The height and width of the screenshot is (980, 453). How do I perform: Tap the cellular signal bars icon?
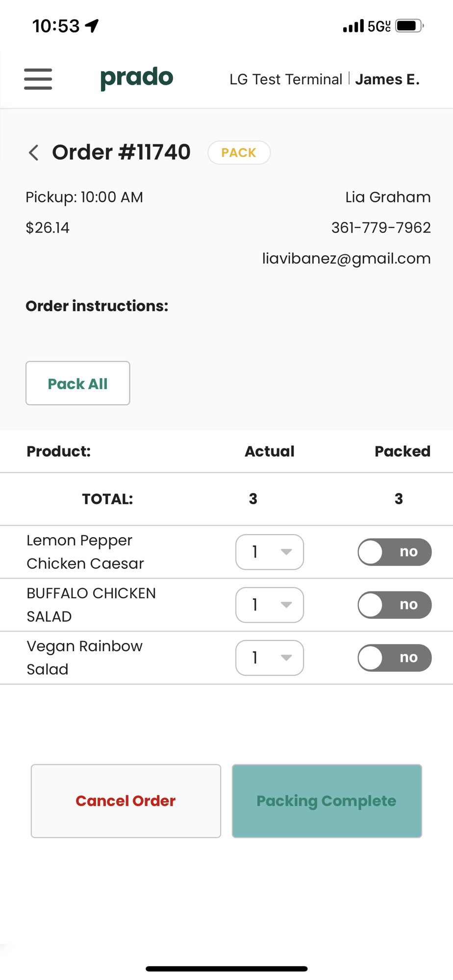(x=353, y=26)
